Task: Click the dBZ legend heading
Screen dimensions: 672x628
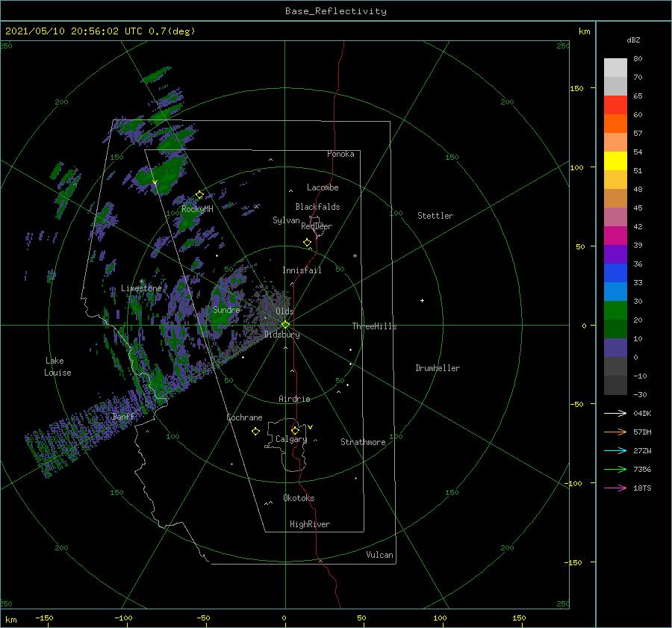Action: coord(633,40)
